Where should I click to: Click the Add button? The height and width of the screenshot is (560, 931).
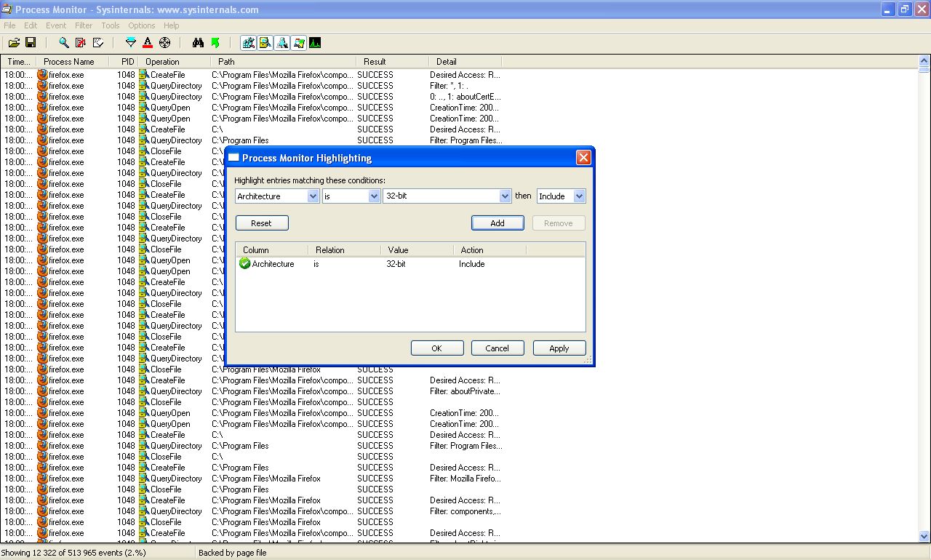[x=498, y=223]
